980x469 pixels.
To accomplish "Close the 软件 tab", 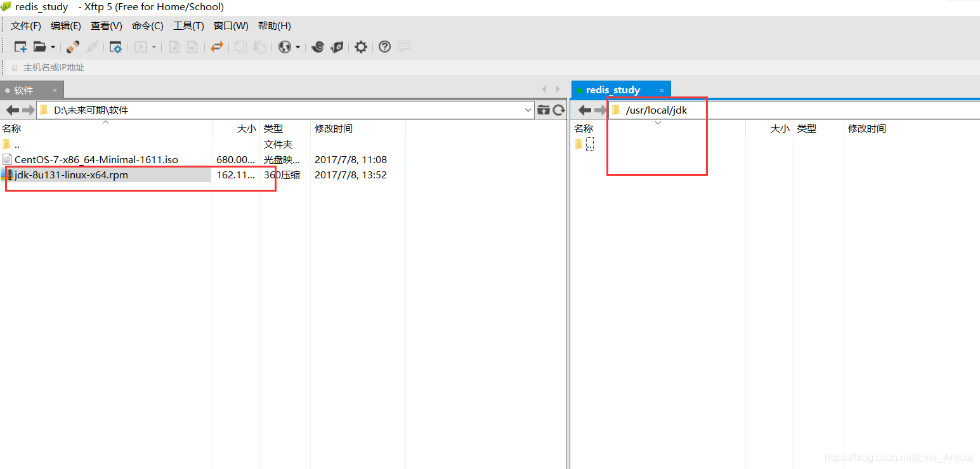I will pos(55,90).
